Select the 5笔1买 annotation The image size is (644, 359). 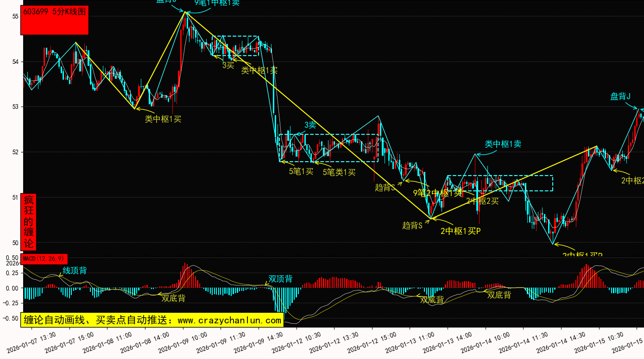click(x=301, y=171)
